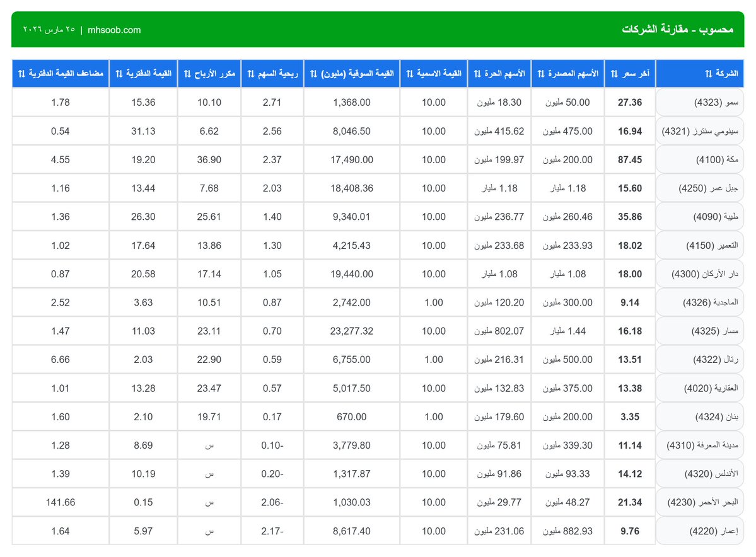Click the محسوب - مقارنة الشركات title

(x=677, y=30)
